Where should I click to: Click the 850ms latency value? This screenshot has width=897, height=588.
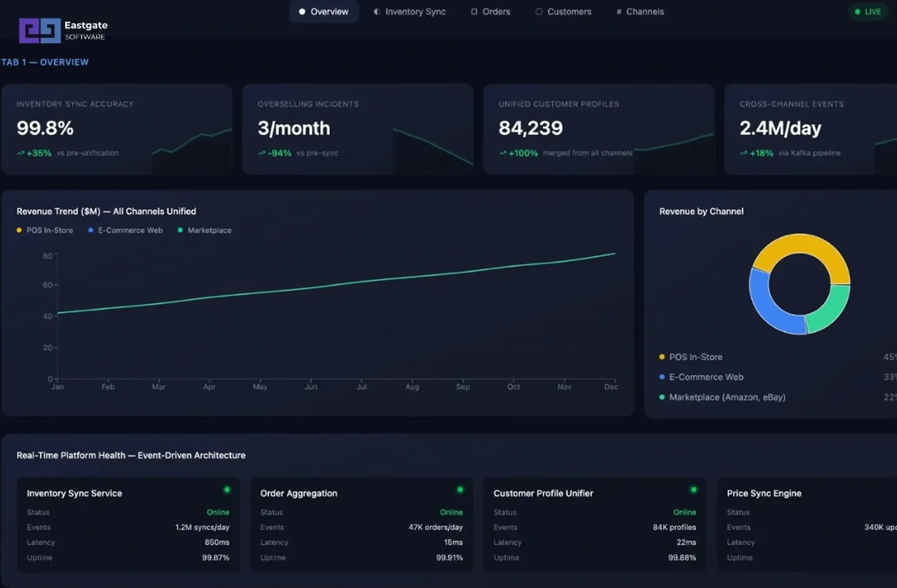coord(217,542)
